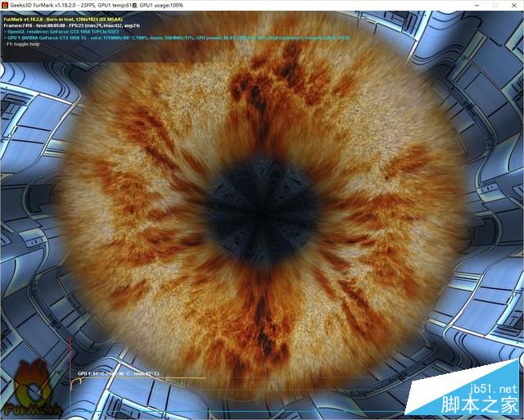Click the Frames and FPS statistics line
Screen dimensions: 524x420
(x=65, y=25)
